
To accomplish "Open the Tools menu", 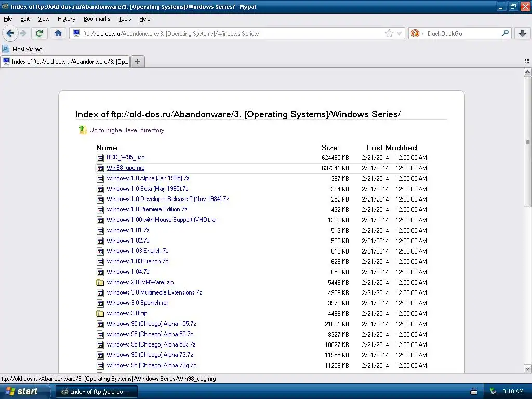I will pos(125,19).
